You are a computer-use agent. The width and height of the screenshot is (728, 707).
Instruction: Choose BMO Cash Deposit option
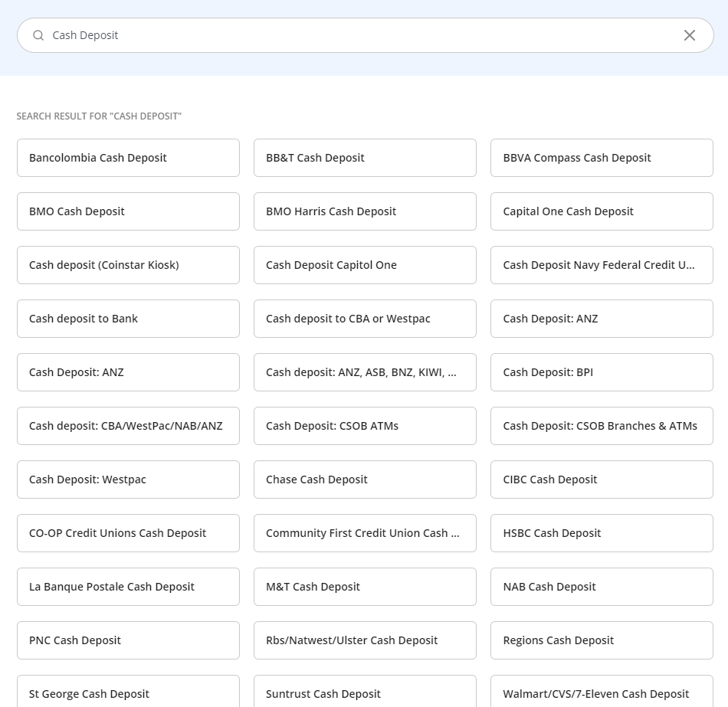pyautogui.click(x=128, y=211)
